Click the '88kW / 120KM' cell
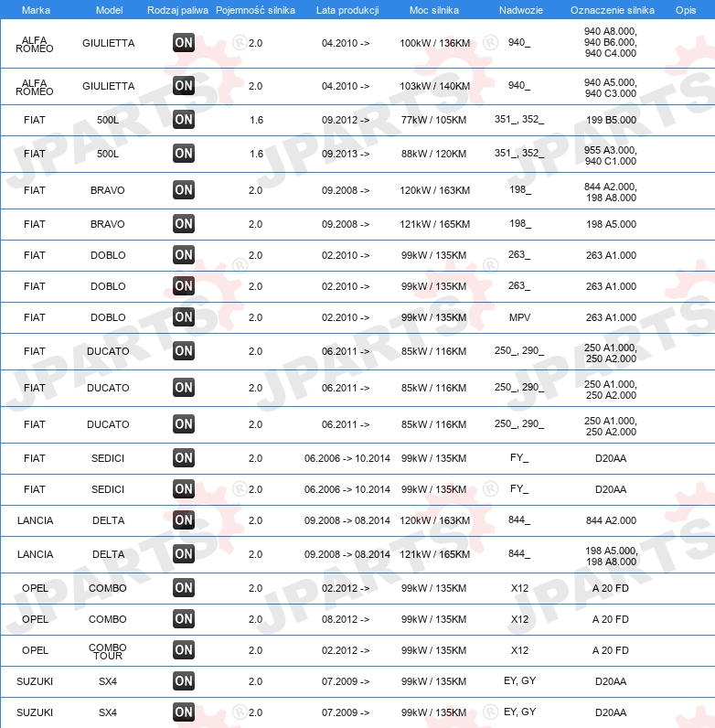The image size is (715, 728). pos(433,154)
